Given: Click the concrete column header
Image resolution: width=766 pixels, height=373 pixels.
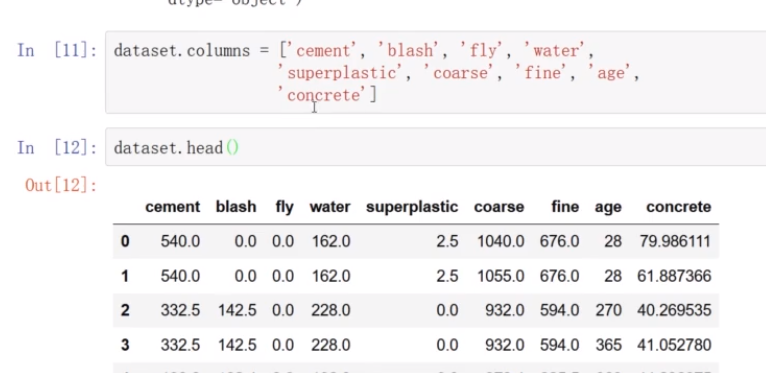Looking at the screenshot, I should tap(679, 207).
